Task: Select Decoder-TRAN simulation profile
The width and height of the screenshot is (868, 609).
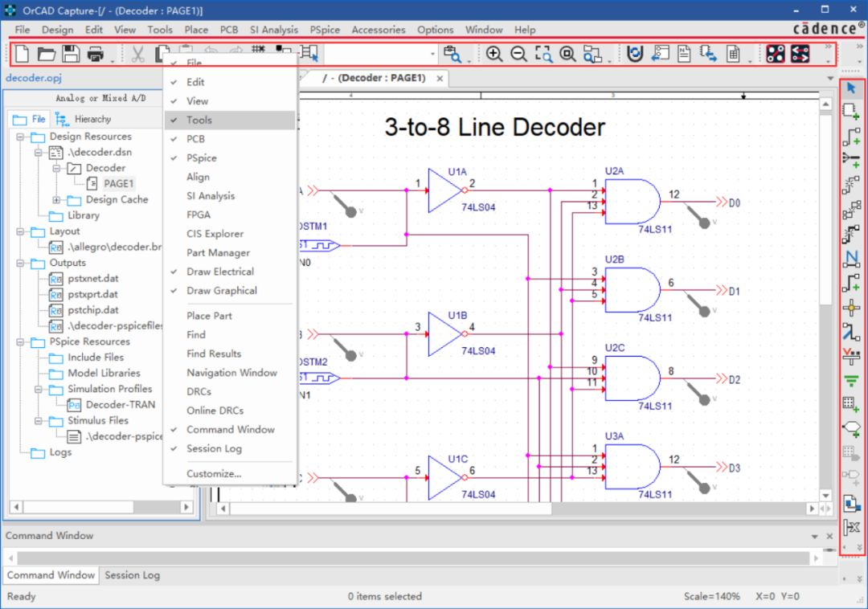Action: 120,405
